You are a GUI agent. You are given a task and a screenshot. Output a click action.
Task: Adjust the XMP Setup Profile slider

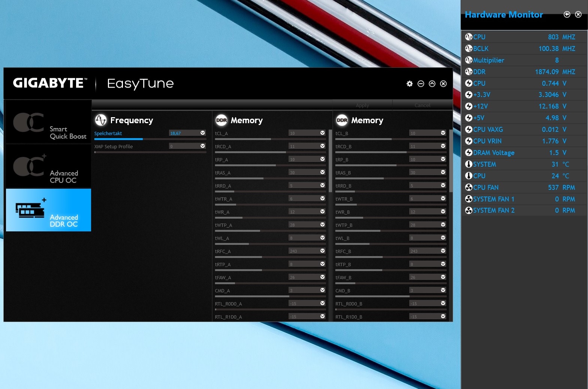[x=150, y=152]
